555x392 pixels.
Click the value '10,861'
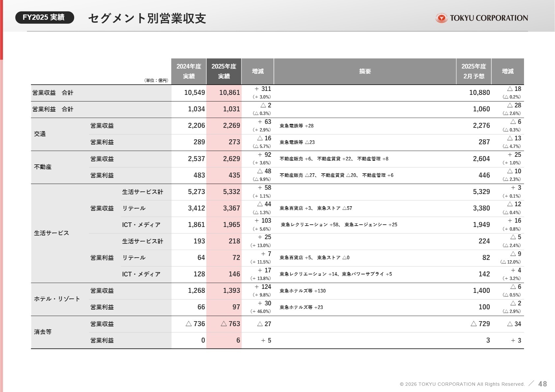click(x=230, y=93)
